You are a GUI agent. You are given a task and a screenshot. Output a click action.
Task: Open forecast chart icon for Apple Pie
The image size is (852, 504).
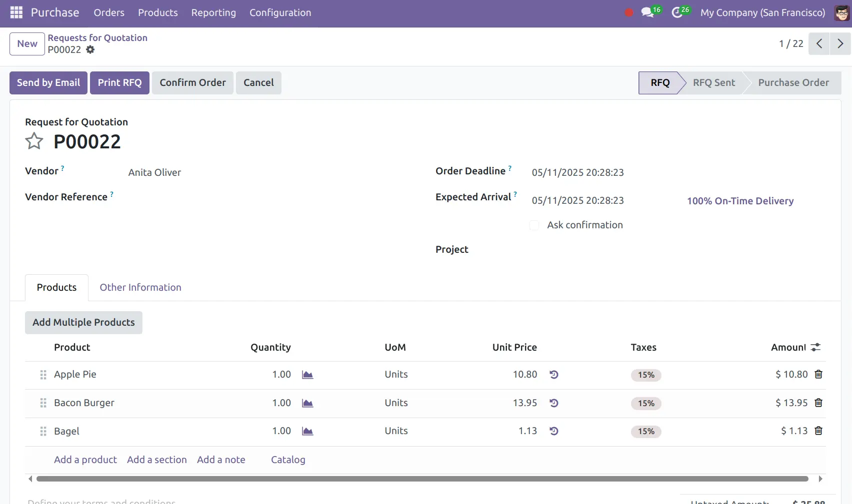[307, 375]
